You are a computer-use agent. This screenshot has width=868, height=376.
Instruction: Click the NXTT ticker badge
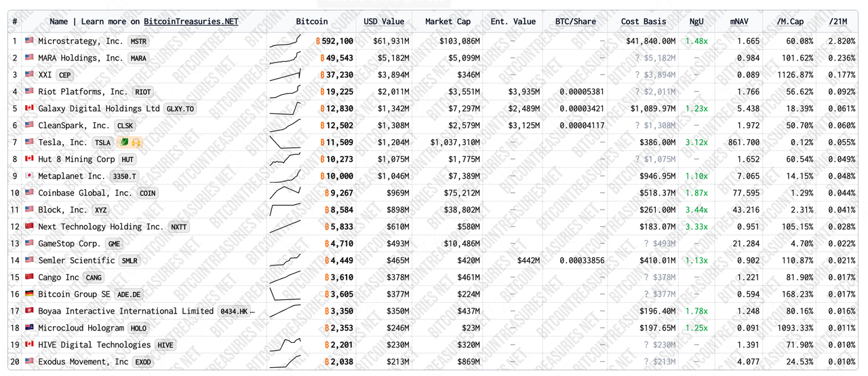coord(178,227)
